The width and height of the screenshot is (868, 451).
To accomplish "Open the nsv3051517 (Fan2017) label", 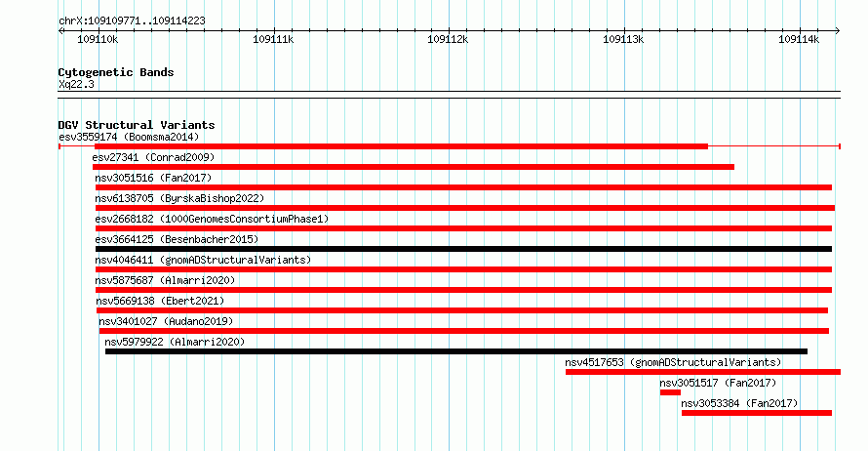I will pos(718,383).
